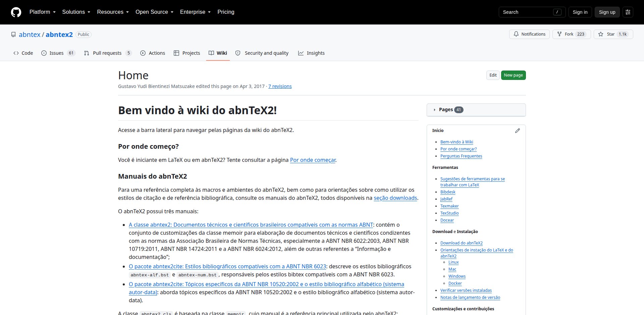Click the New page button

(x=513, y=75)
